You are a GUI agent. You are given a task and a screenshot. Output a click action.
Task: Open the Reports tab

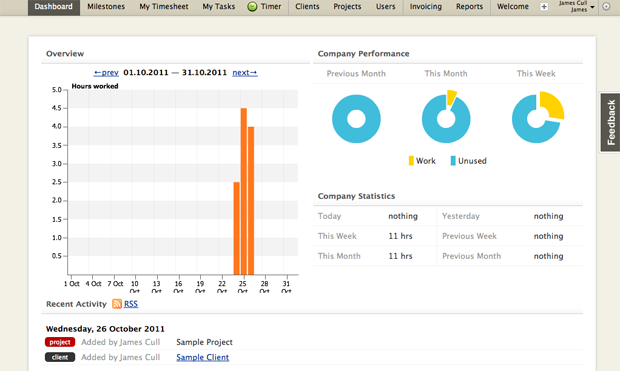point(469,7)
